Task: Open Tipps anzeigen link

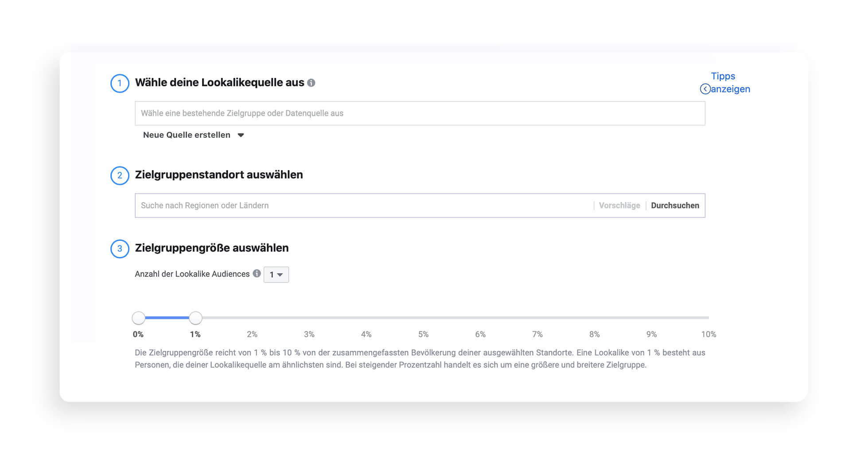Action: tap(725, 82)
